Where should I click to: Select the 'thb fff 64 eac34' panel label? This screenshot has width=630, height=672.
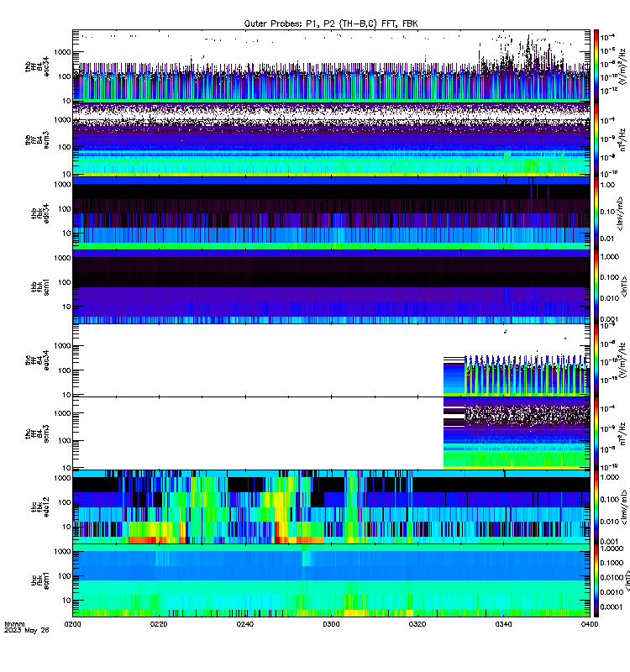tap(37, 66)
